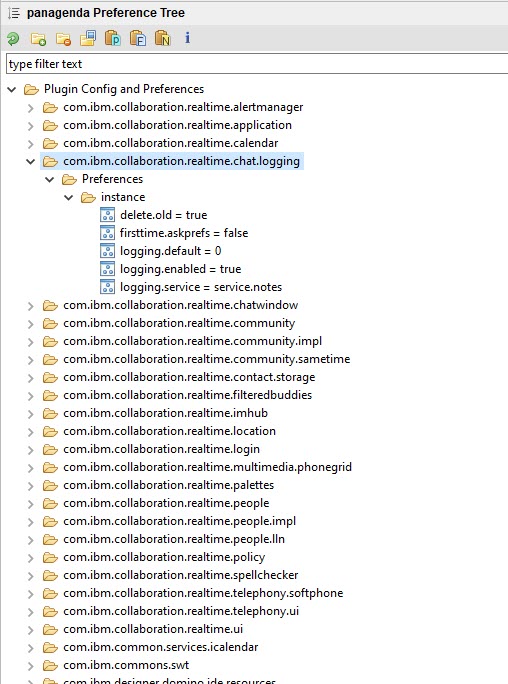Image resolution: width=508 pixels, height=684 pixels.
Task: Click the folder with window toolbar icon
Action: [88, 38]
